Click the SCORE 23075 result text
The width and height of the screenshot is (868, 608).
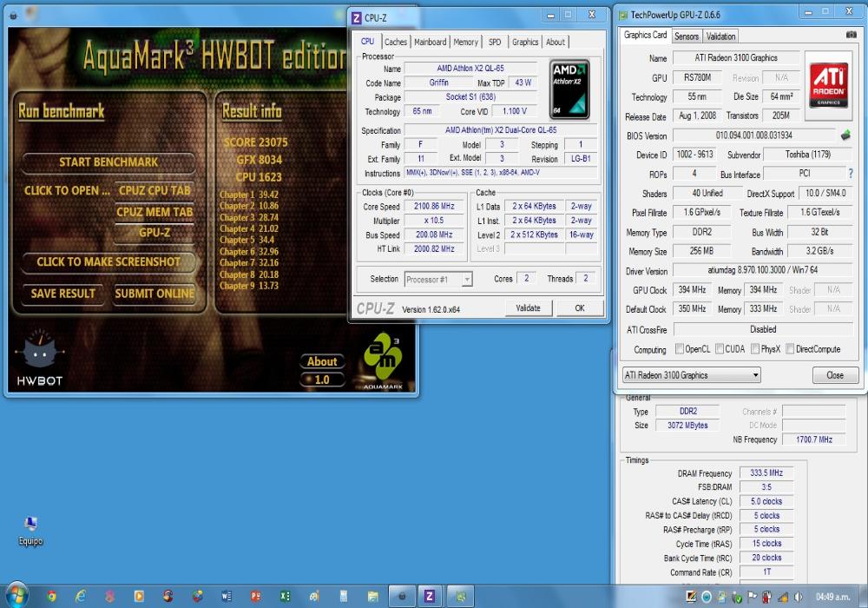[x=256, y=142]
